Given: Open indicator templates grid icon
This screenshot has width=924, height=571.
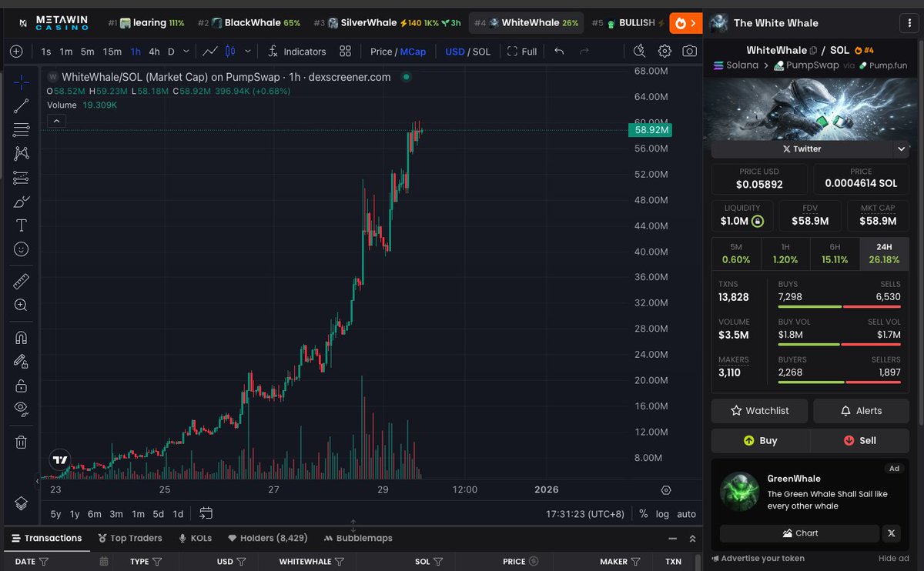Looking at the screenshot, I should pos(346,52).
